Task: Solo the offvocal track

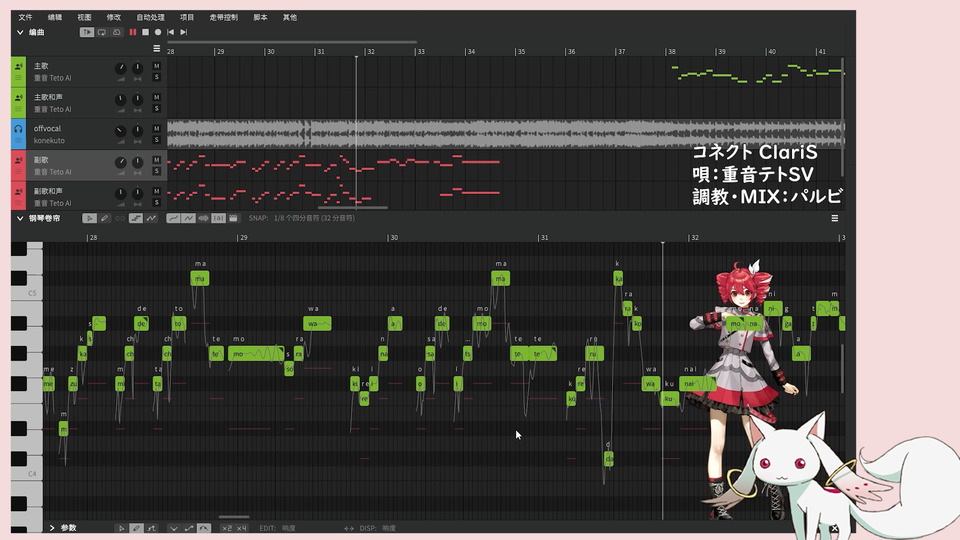Action: point(157,140)
